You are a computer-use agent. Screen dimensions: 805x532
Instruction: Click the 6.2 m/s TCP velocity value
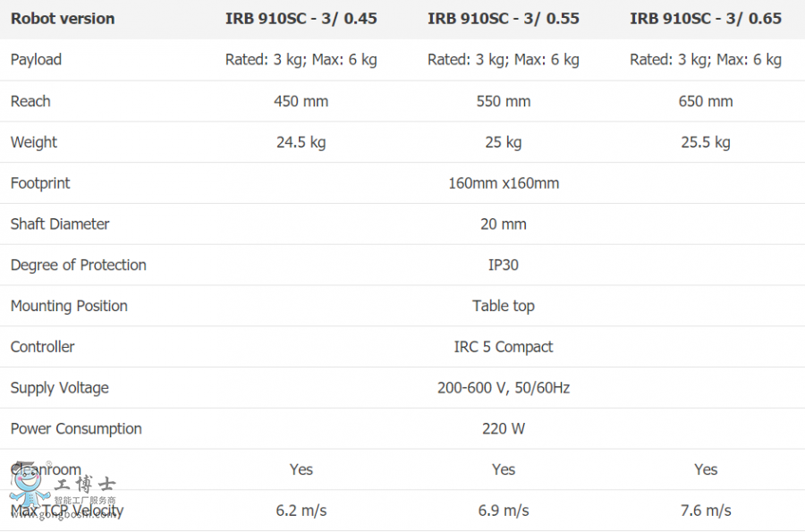point(301,511)
